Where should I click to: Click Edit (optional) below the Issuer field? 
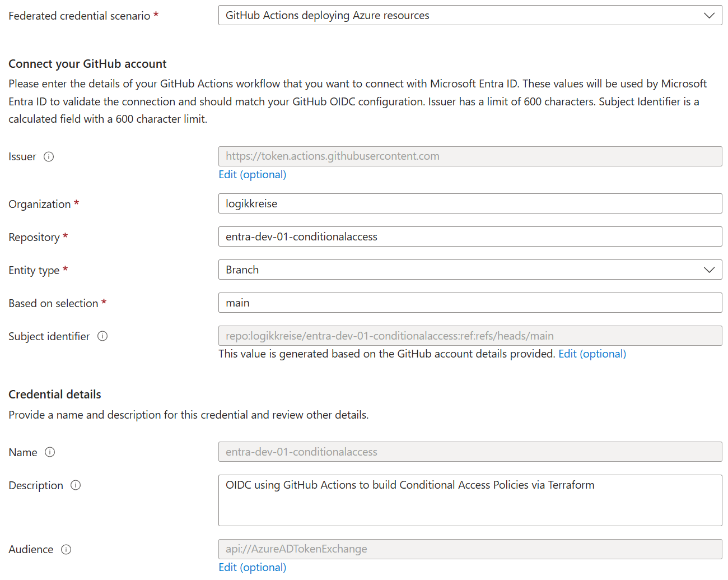click(252, 174)
